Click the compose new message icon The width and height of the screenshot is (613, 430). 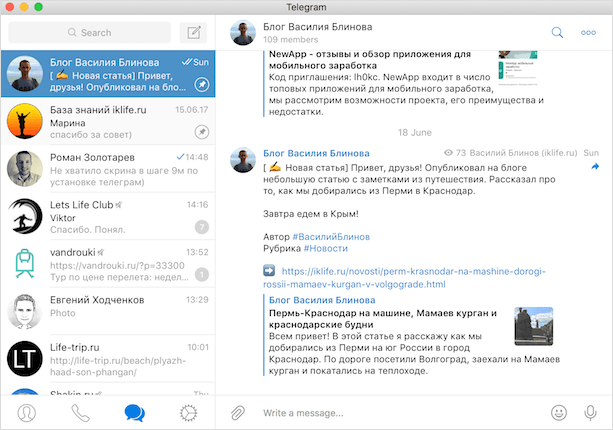[194, 32]
